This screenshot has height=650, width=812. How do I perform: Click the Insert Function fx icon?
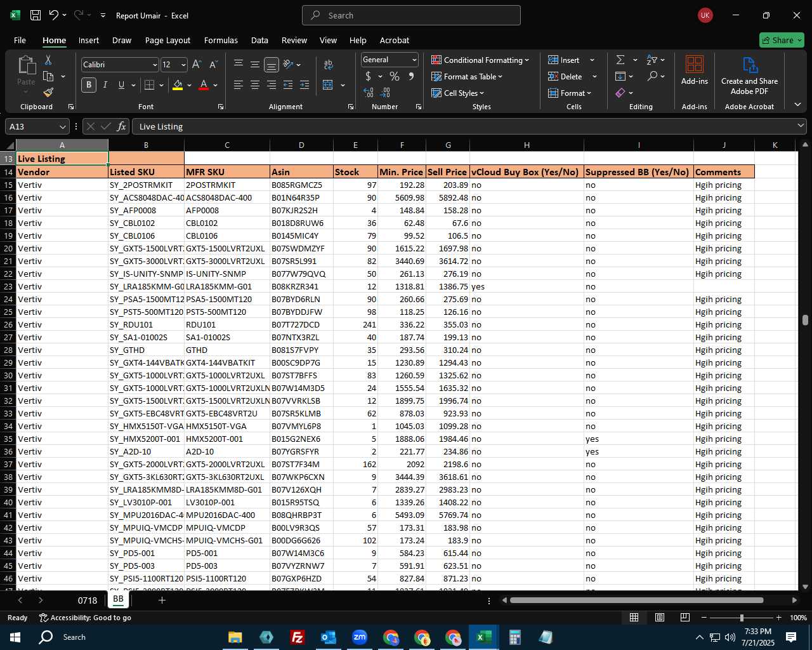pyautogui.click(x=121, y=126)
